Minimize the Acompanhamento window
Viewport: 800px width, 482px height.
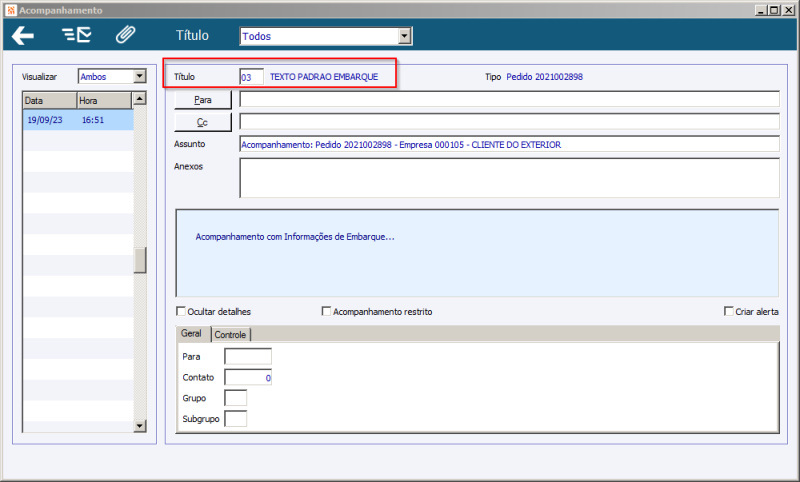click(761, 10)
